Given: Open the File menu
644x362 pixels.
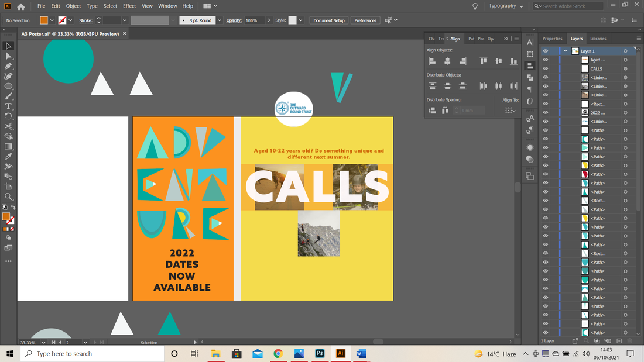Looking at the screenshot, I should point(41,6).
